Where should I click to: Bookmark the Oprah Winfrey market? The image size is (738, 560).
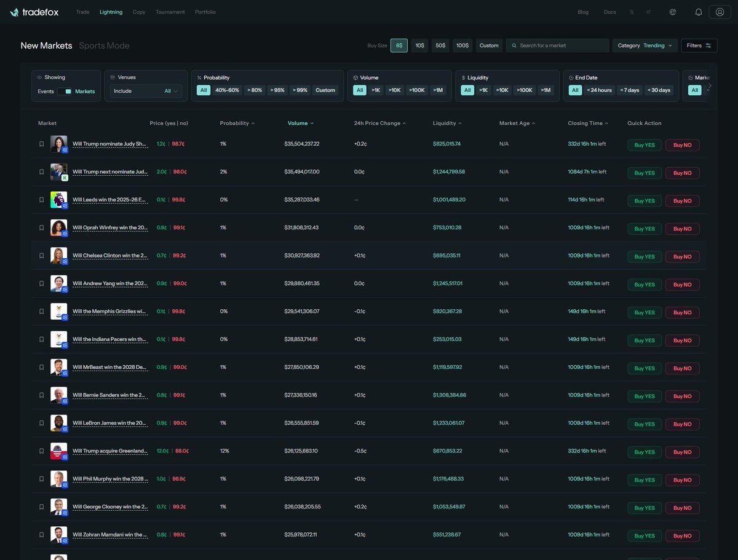tap(42, 227)
